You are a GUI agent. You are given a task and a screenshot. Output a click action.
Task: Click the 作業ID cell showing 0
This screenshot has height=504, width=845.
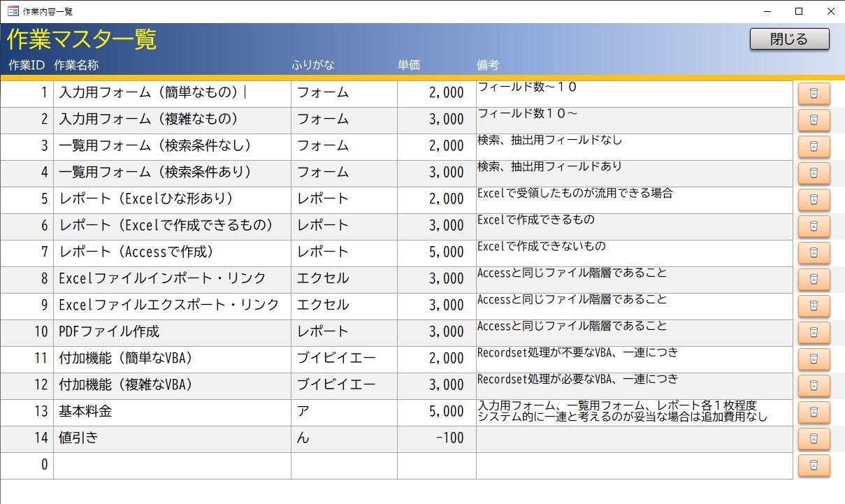point(27,466)
